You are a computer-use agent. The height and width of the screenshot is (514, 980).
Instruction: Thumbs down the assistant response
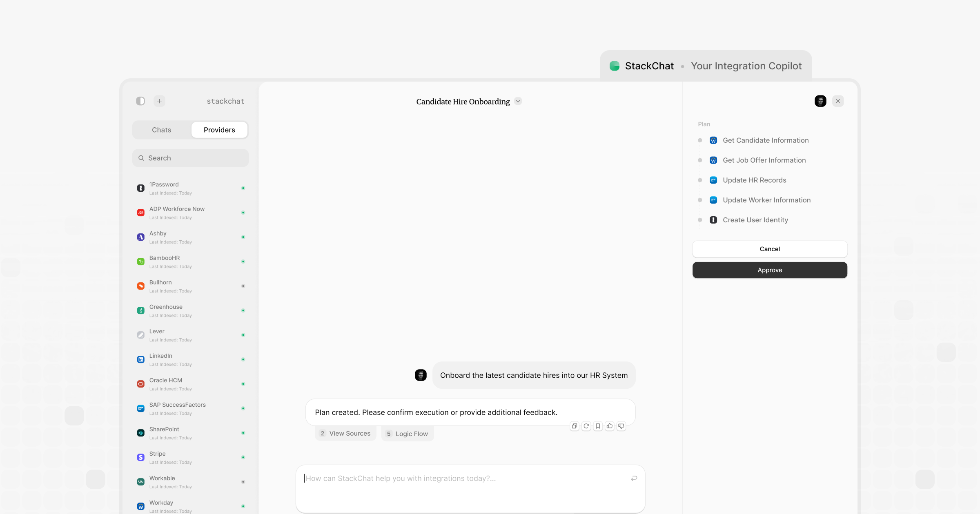pos(621,426)
